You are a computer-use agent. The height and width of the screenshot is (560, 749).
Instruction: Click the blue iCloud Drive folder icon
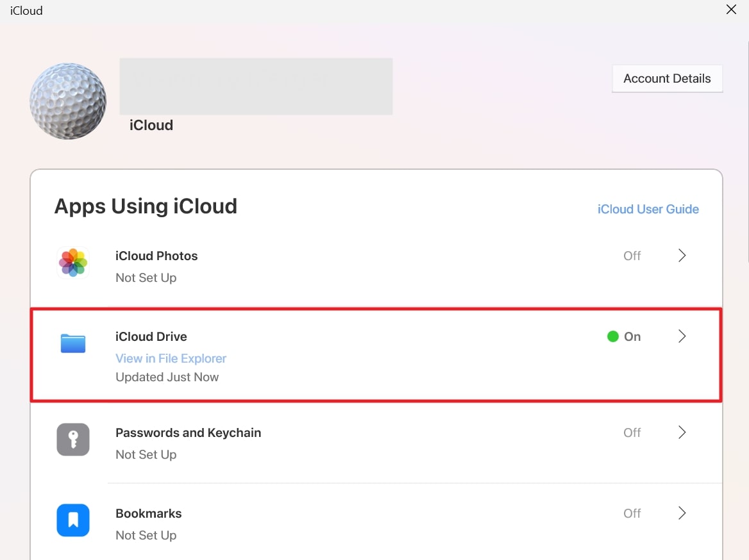[x=73, y=343]
